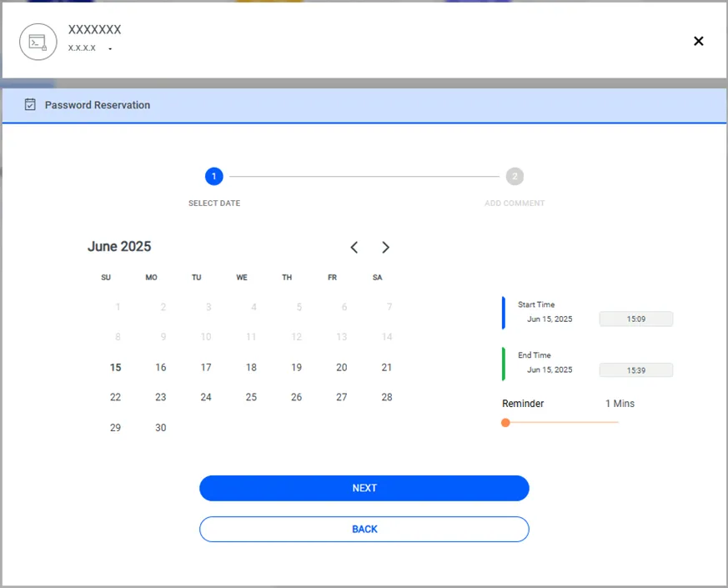
Task: Click the X.X.X.X address text
Action: pyautogui.click(x=82, y=48)
